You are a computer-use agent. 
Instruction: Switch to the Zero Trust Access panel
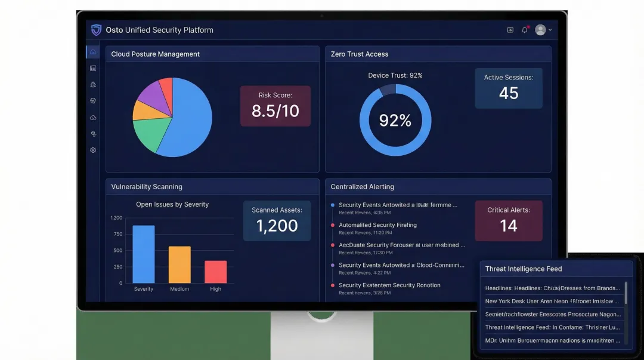[358, 54]
